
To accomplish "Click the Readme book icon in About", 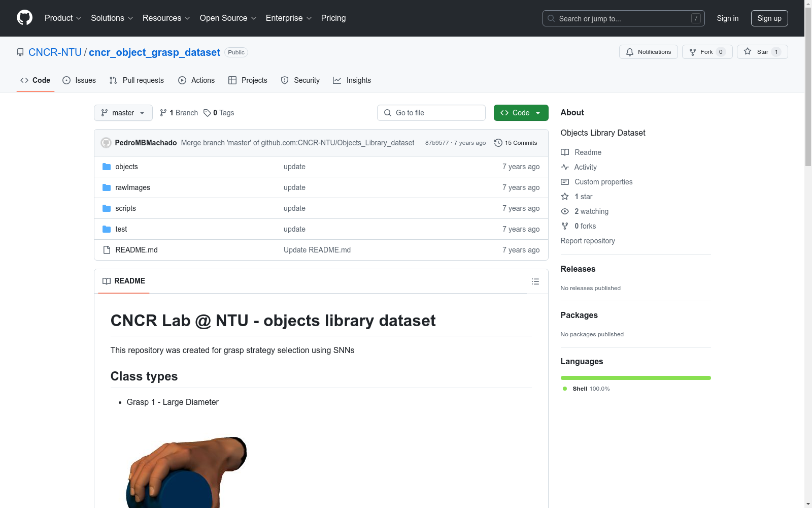I will 565,152.
